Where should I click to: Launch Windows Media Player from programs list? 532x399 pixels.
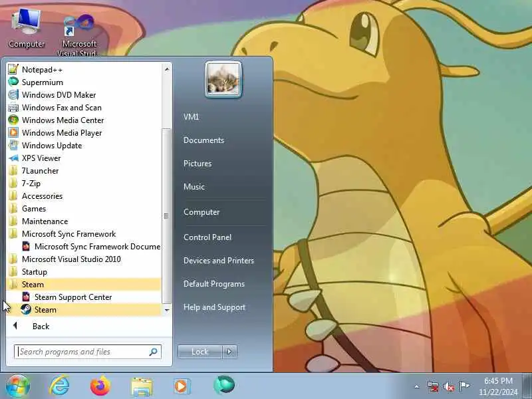[x=84, y=132]
